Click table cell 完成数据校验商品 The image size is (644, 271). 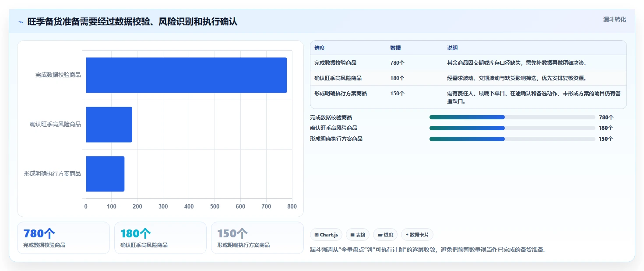pyautogui.click(x=335, y=63)
